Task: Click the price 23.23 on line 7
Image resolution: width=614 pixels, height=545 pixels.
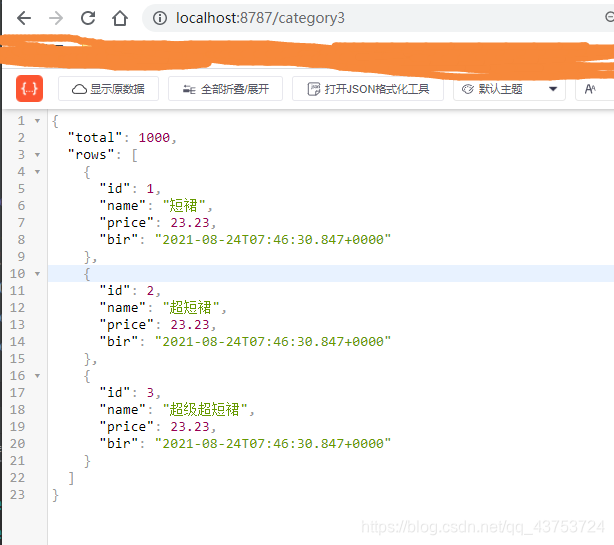Action: 190,223
